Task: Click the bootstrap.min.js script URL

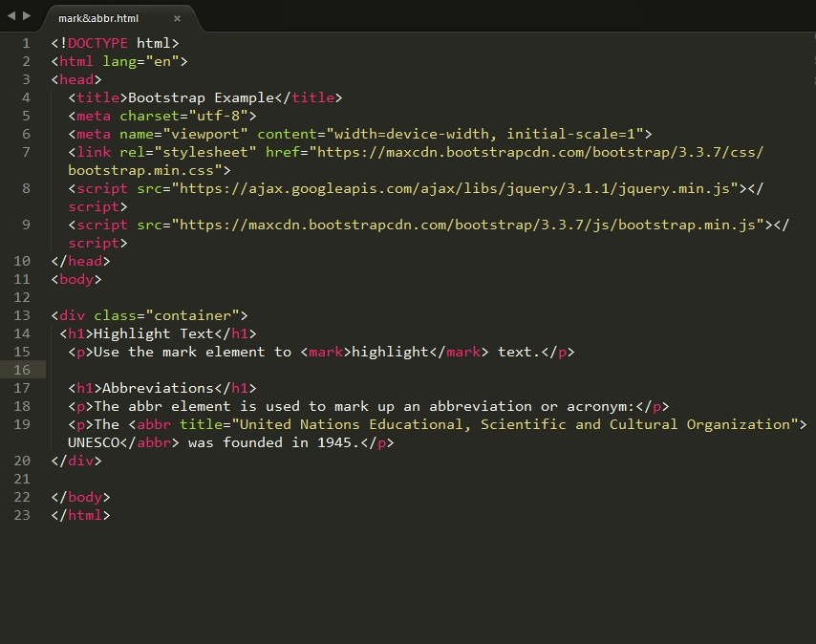Action: (468, 225)
